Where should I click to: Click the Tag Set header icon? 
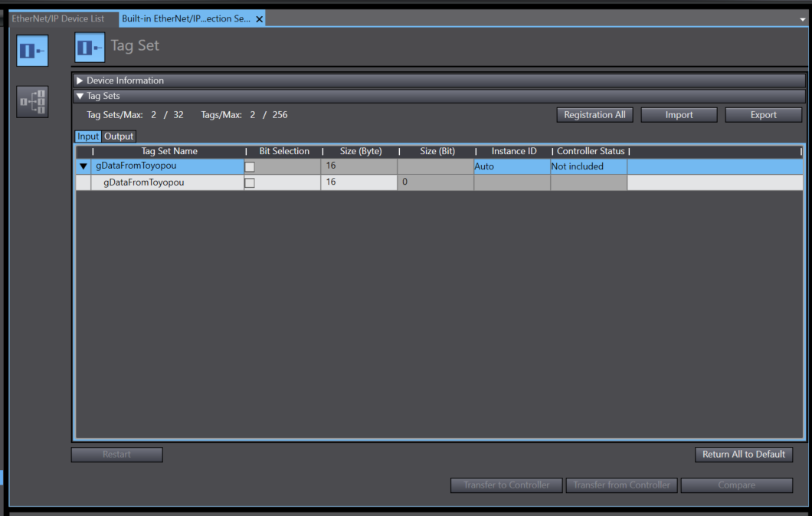(90, 47)
